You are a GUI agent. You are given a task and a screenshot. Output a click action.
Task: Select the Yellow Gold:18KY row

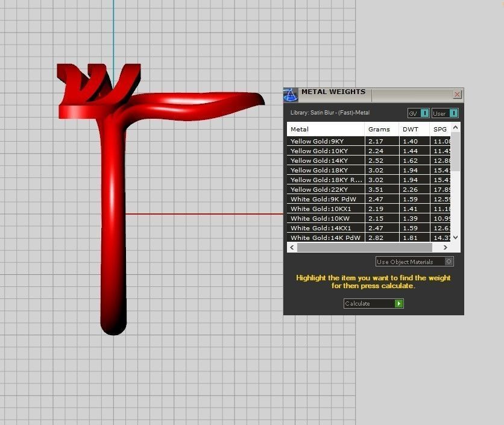point(369,170)
